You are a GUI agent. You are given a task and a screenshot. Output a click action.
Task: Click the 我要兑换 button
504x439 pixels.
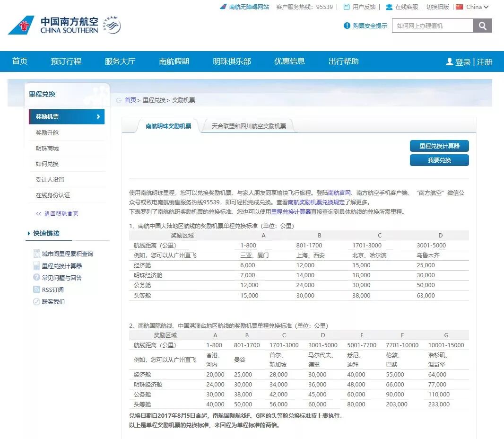(x=439, y=160)
